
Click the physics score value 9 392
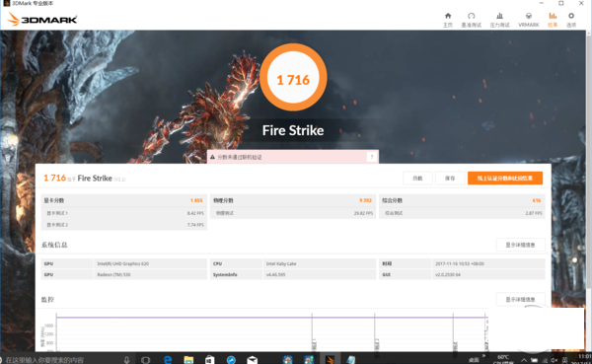click(x=365, y=200)
